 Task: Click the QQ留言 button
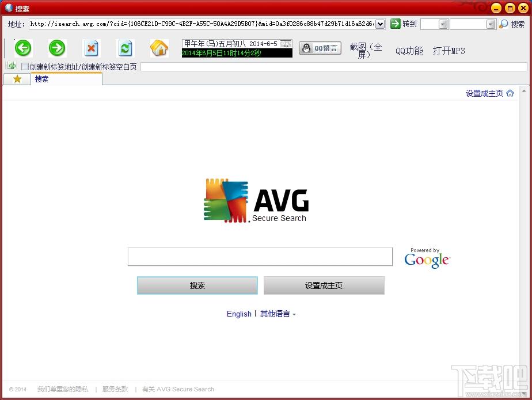pyautogui.click(x=320, y=48)
